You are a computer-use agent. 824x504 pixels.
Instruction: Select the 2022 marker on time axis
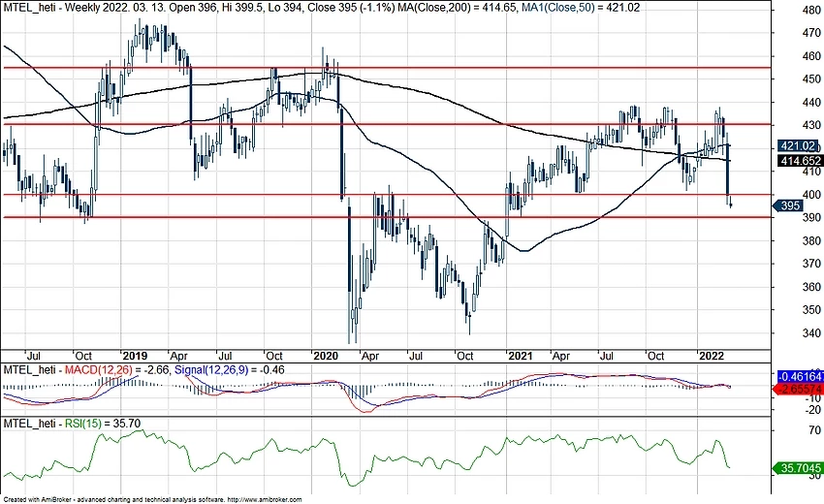pos(713,355)
